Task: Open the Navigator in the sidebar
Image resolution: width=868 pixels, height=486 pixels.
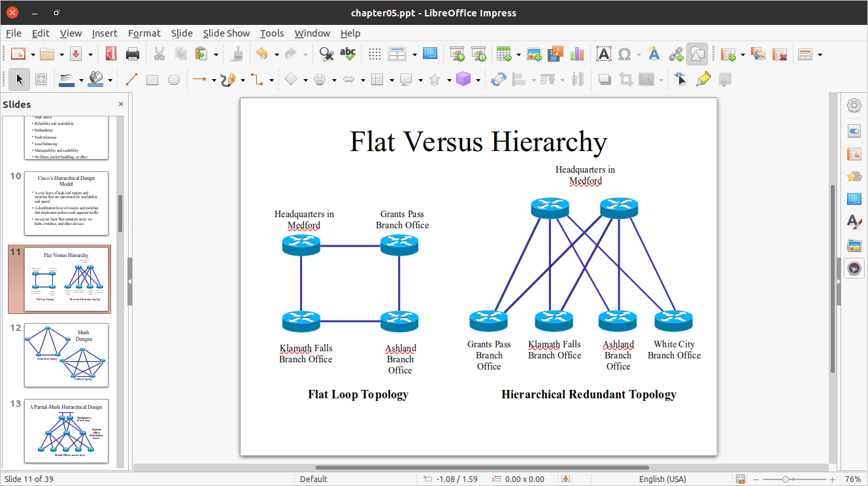Action: (x=854, y=268)
